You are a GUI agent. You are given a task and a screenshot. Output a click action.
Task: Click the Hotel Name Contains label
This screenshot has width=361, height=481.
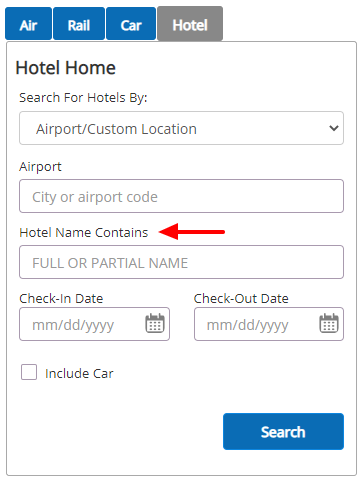click(x=84, y=232)
